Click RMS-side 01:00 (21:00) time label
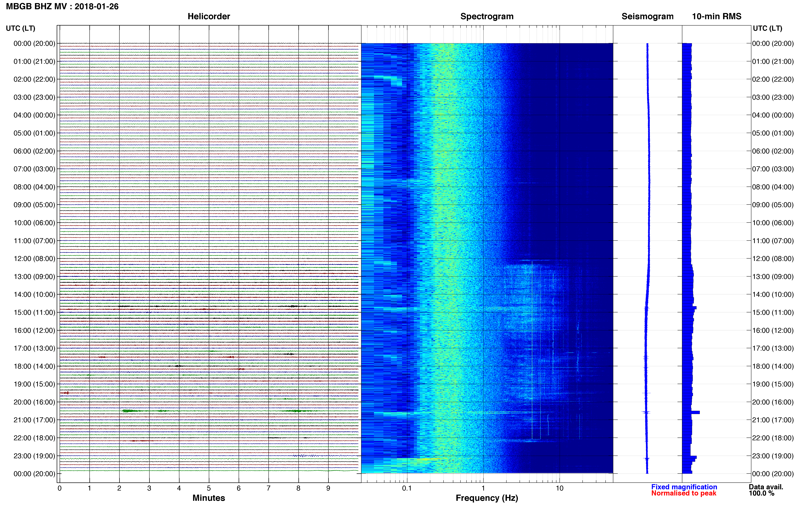This screenshot has height=508, width=812. pyautogui.click(x=773, y=62)
